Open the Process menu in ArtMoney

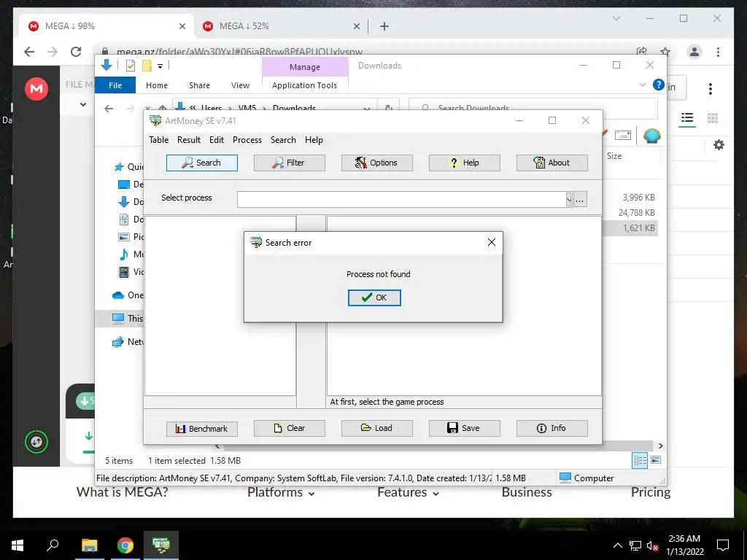coord(247,140)
